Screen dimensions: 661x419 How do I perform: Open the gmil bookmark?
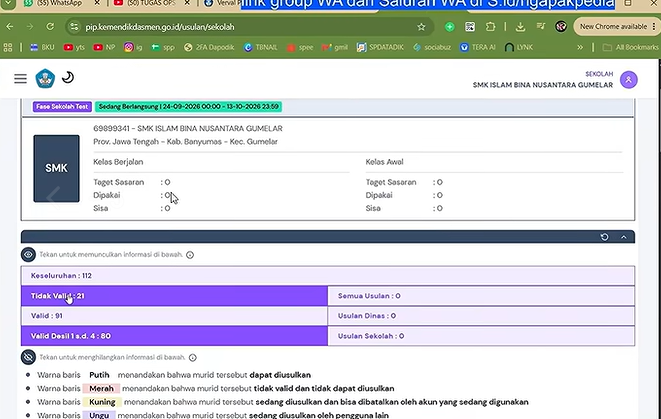click(x=335, y=47)
